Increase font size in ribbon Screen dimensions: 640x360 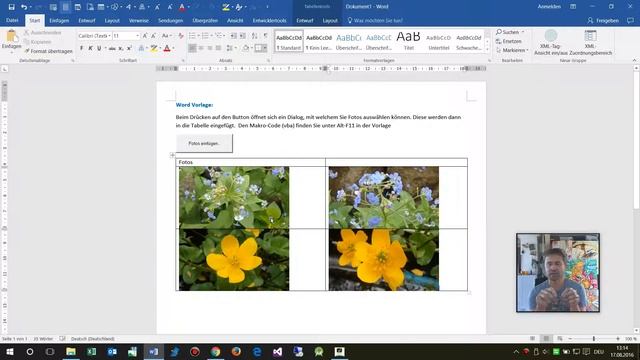(x=145, y=36)
